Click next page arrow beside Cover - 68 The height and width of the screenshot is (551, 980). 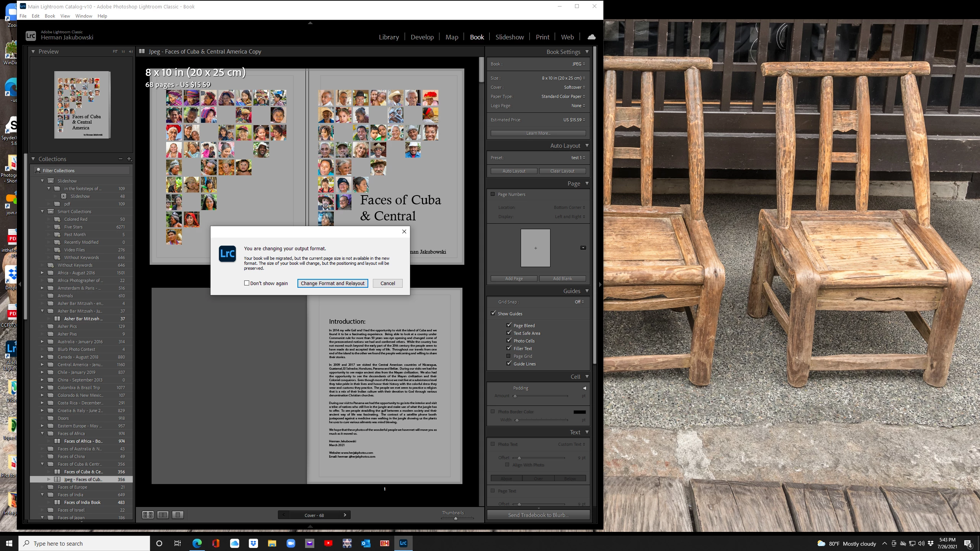coord(345,515)
